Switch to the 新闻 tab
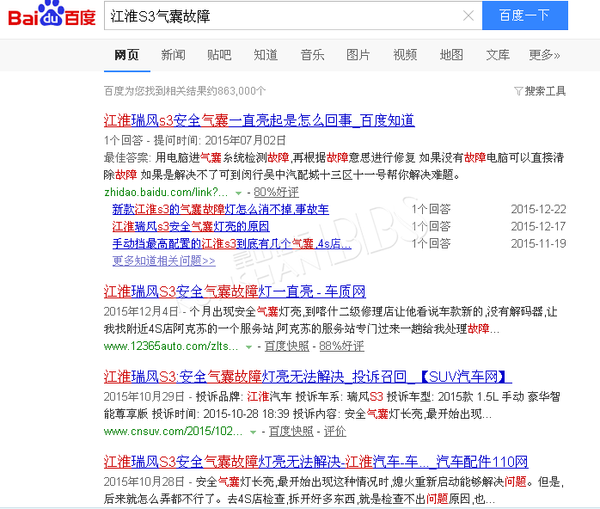This screenshot has height=509, width=600. [173, 55]
